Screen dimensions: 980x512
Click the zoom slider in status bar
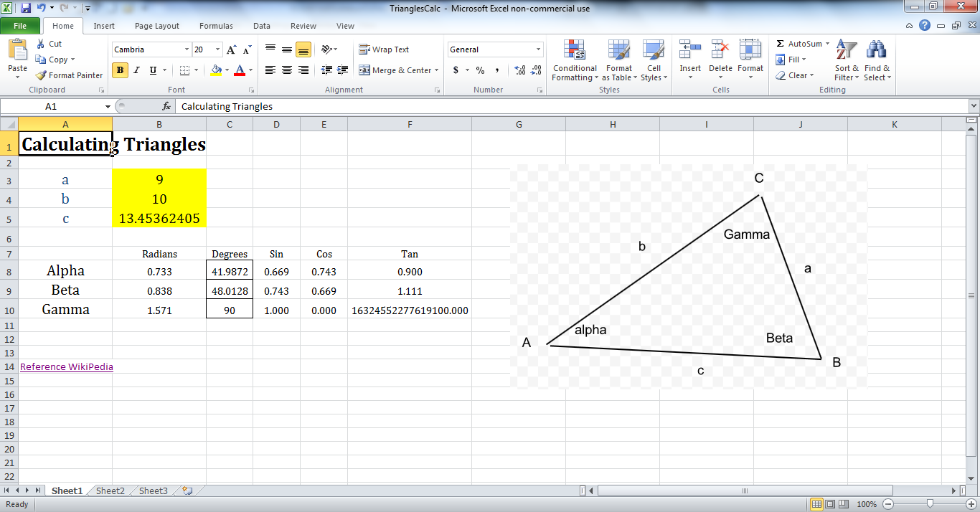[x=930, y=504]
